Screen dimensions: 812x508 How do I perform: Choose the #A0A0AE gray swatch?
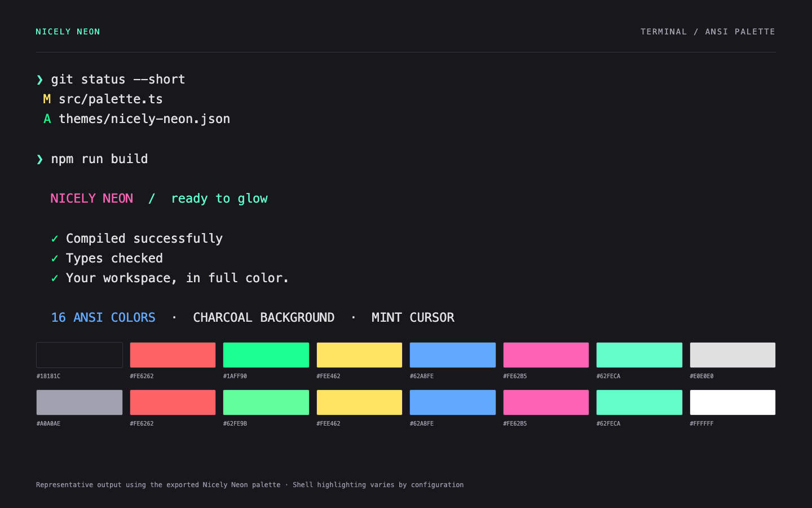click(80, 402)
